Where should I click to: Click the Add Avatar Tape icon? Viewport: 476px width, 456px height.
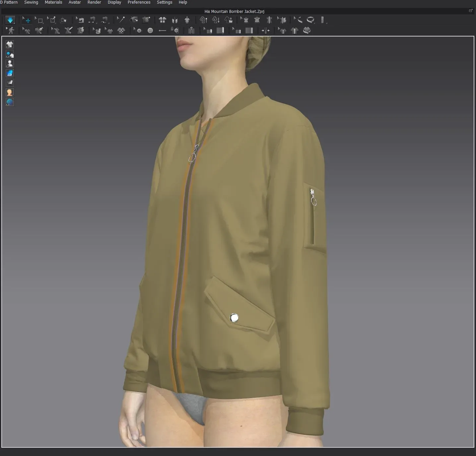[x=257, y=20]
